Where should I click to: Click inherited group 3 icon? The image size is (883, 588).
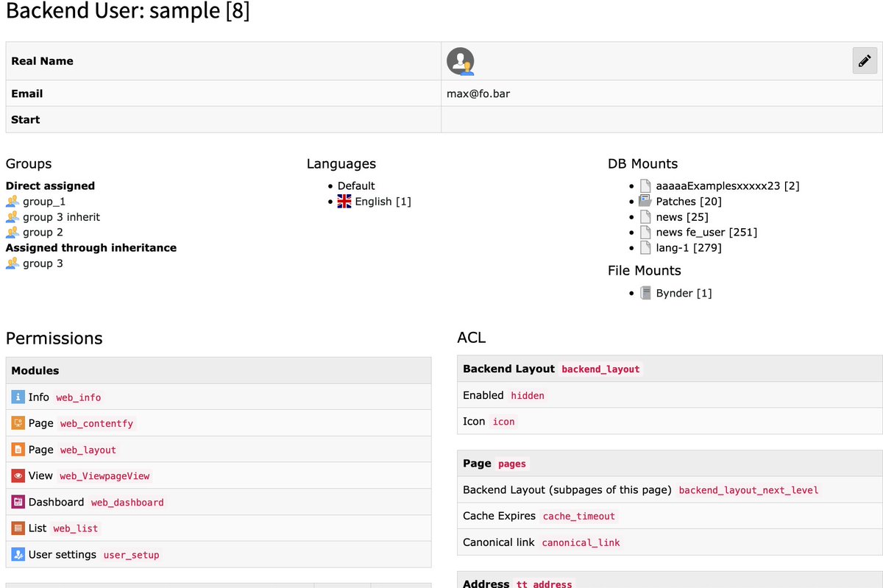point(13,263)
